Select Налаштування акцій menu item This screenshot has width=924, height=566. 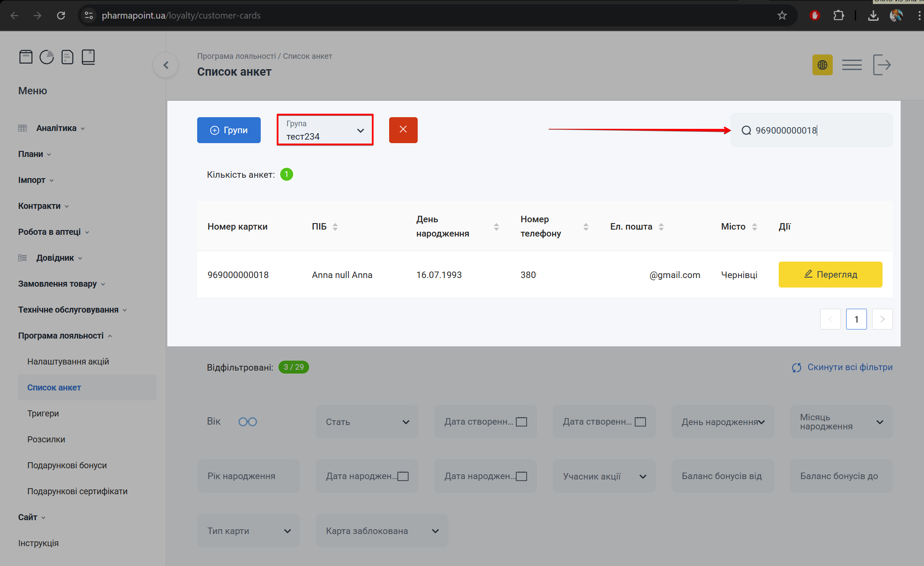pos(68,361)
